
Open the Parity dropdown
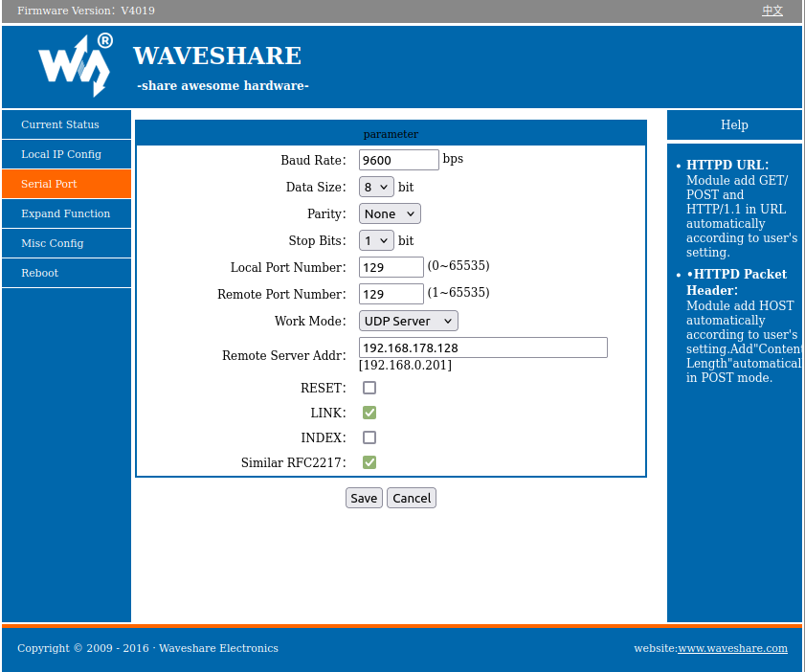click(x=390, y=214)
